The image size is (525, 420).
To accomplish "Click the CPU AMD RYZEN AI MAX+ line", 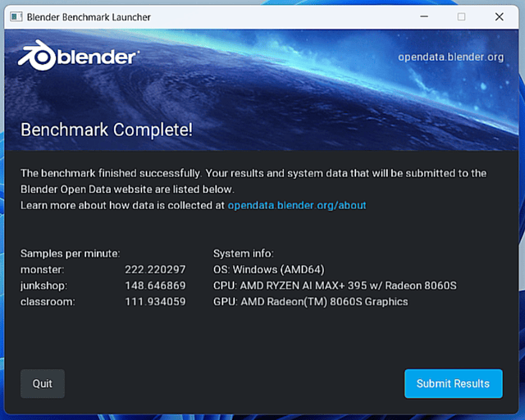I will point(334,285).
